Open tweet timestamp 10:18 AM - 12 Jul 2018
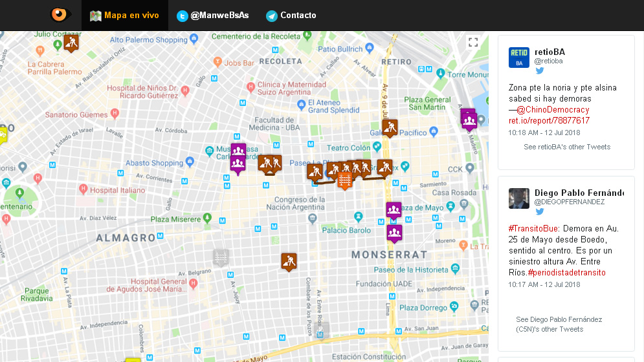The width and height of the screenshot is (644, 362). (544, 133)
